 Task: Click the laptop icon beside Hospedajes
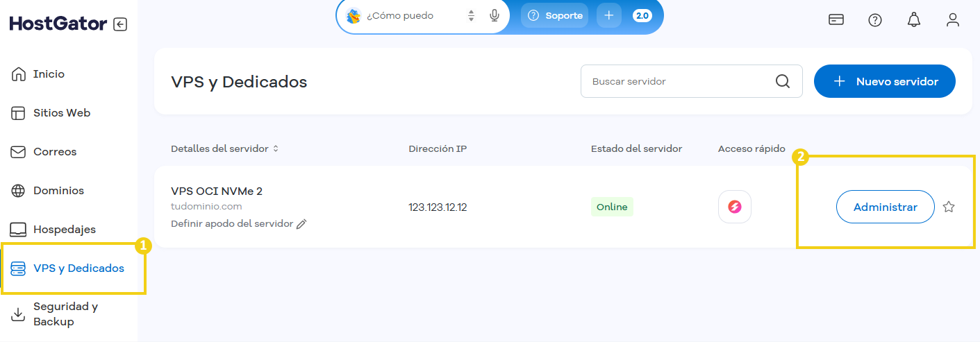coord(19,230)
